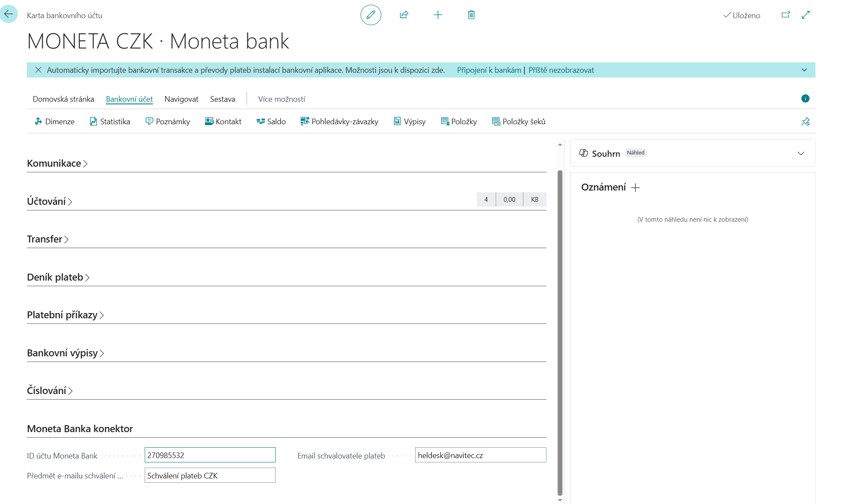
Task: Click the info circle icon
Action: tap(805, 98)
